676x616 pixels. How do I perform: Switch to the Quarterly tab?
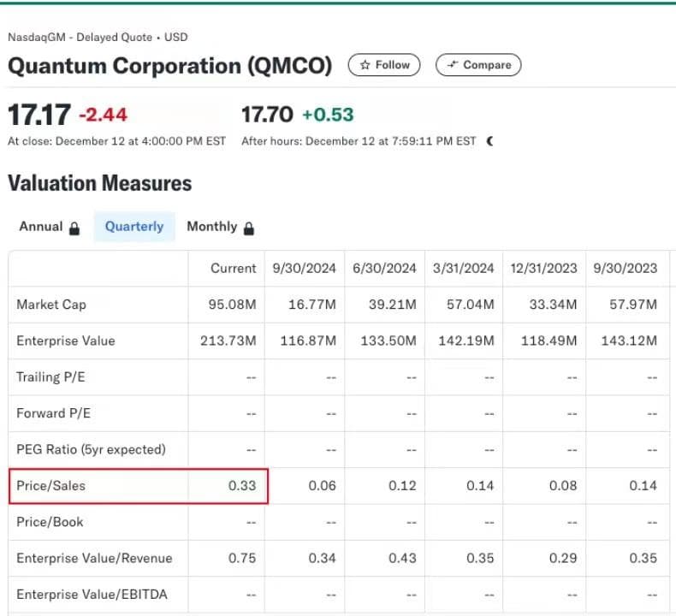pos(133,227)
